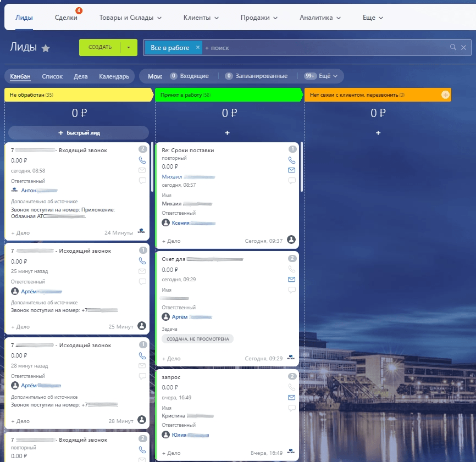Add a stage with the orange plus icon
The height and width of the screenshot is (462, 476).
(x=445, y=95)
